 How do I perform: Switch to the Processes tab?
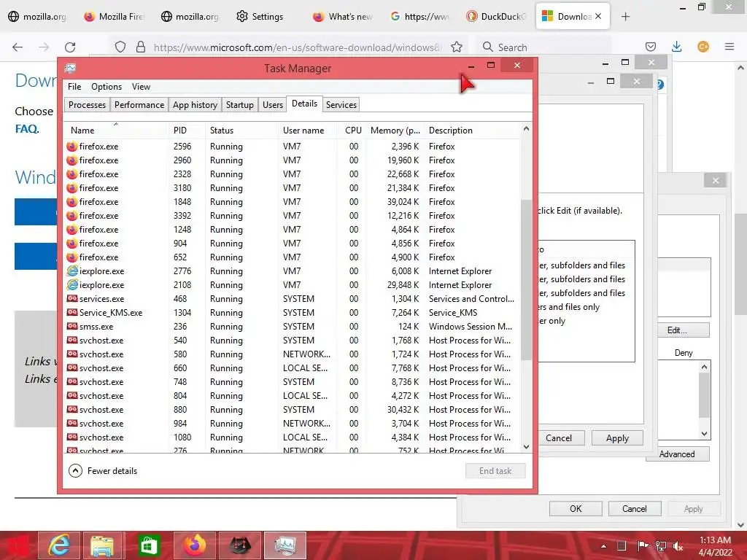coord(88,105)
